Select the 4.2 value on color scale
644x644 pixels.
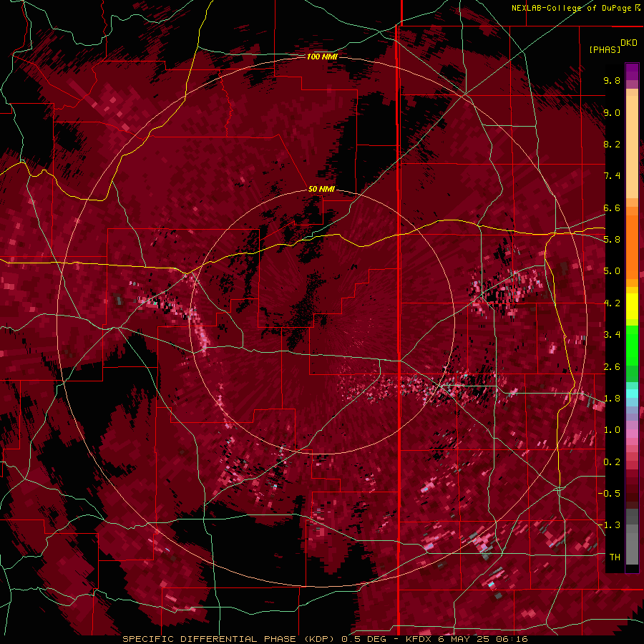coord(612,303)
